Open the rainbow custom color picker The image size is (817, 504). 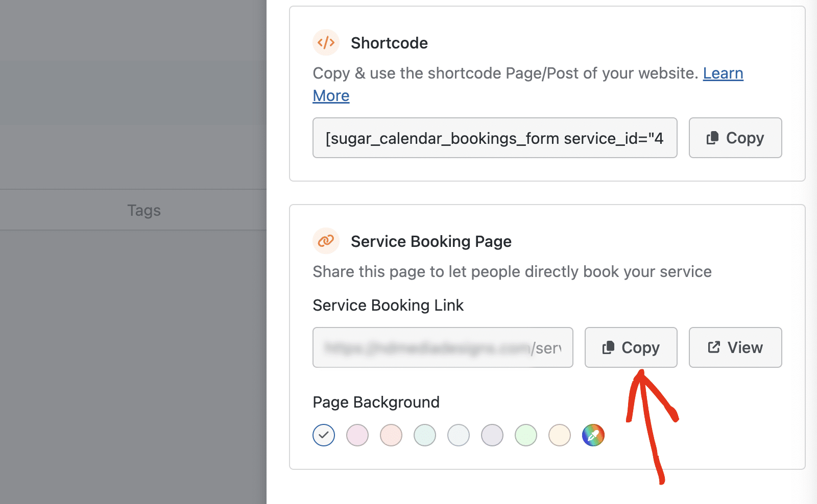point(593,435)
